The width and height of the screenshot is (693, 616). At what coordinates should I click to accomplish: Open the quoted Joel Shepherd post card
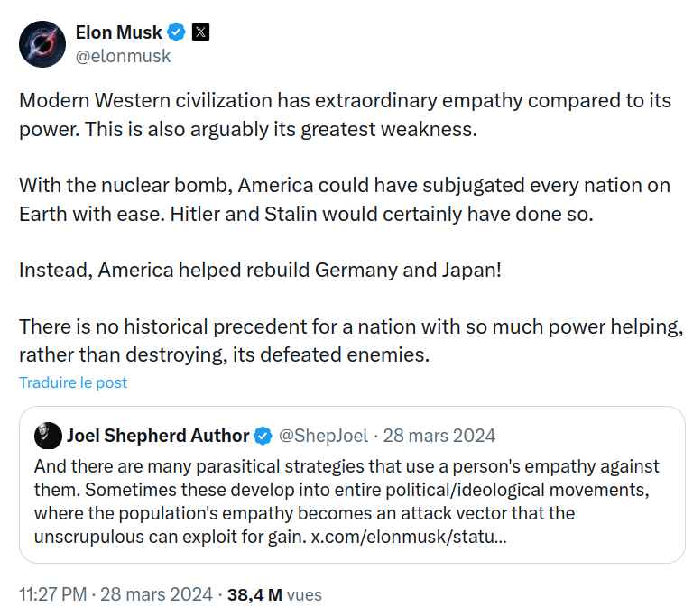pyautogui.click(x=352, y=484)
